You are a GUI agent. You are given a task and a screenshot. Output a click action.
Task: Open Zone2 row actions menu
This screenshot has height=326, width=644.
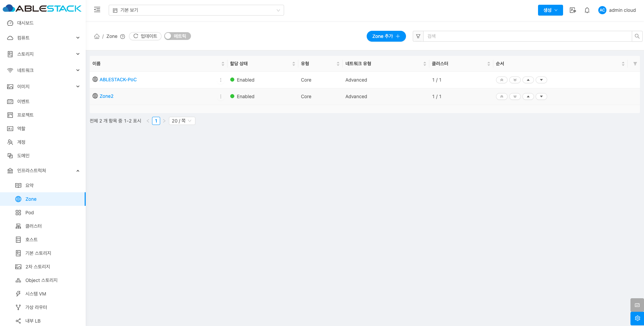click(x=221, y=96)
